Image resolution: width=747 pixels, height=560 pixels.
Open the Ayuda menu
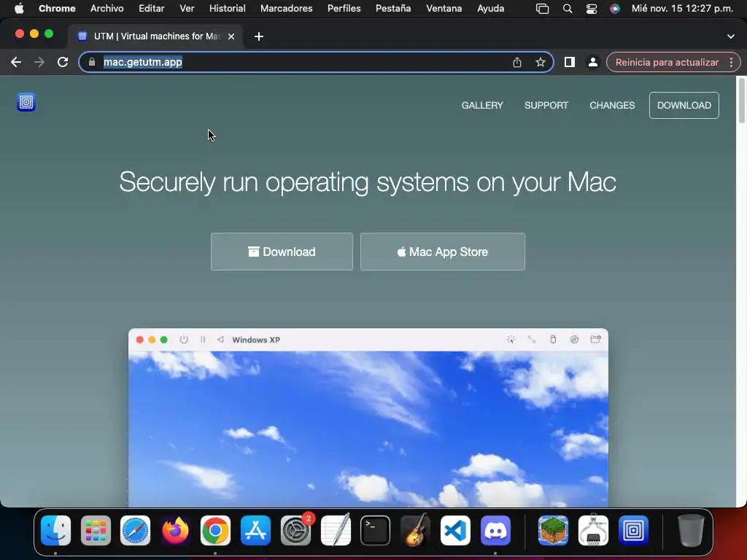491,8
